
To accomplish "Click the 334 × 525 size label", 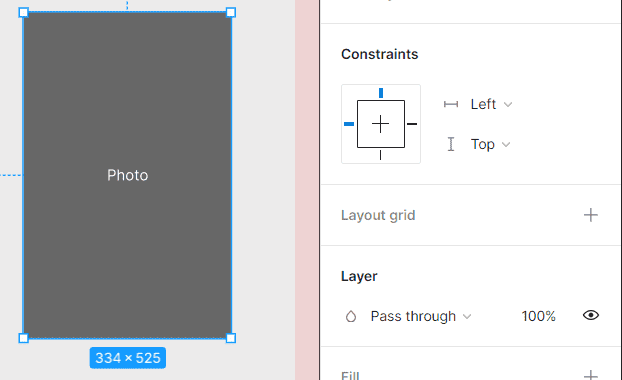I will point(128,358).
